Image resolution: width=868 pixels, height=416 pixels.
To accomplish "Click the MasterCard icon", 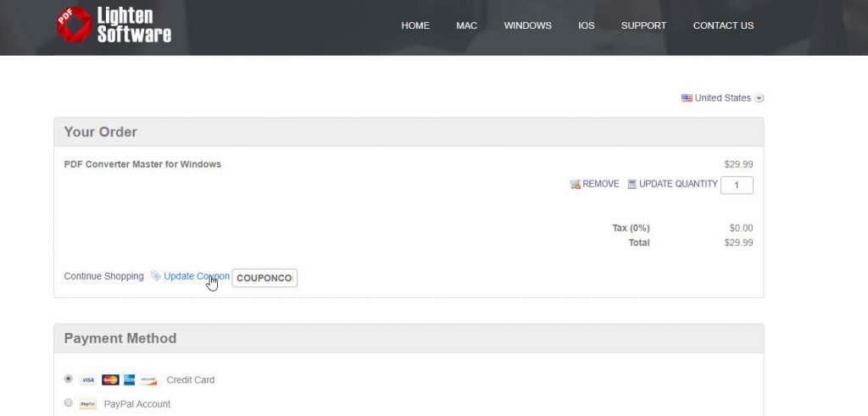I will pos(110,380).
